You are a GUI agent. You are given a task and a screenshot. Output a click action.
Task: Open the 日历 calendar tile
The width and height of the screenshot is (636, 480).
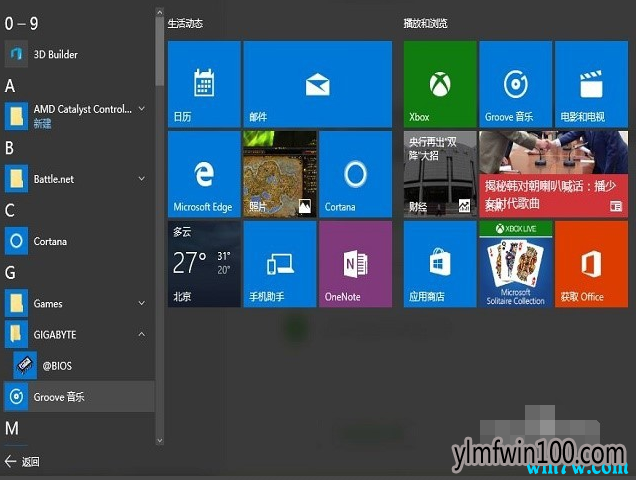point(204,84)
